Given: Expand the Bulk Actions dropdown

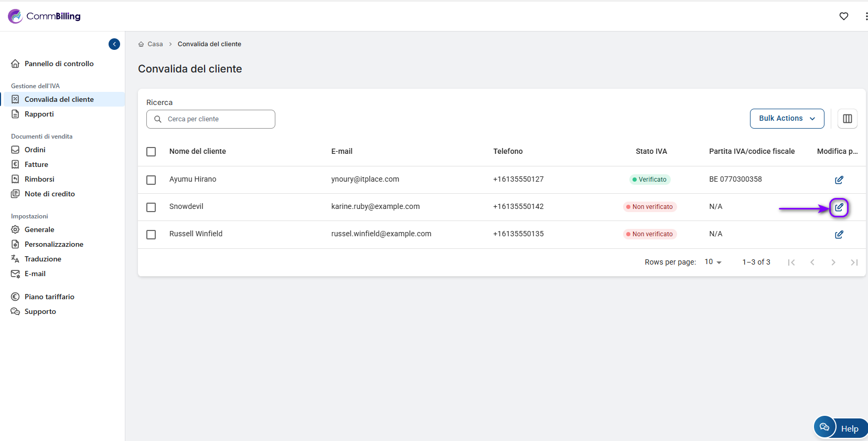Looking at the screenshot, I should point(786,119).
